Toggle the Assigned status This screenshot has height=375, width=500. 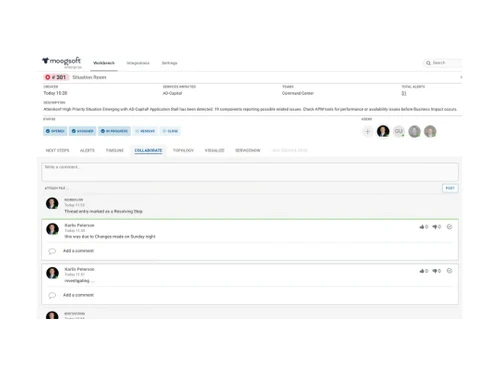click(x=83, y=131)
